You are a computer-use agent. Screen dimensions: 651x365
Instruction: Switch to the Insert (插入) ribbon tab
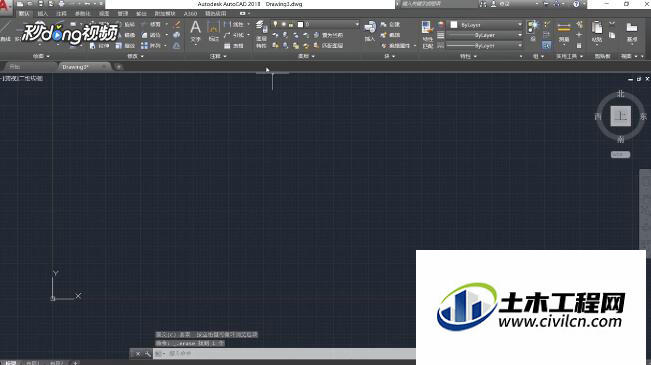[x=42, y=14]
